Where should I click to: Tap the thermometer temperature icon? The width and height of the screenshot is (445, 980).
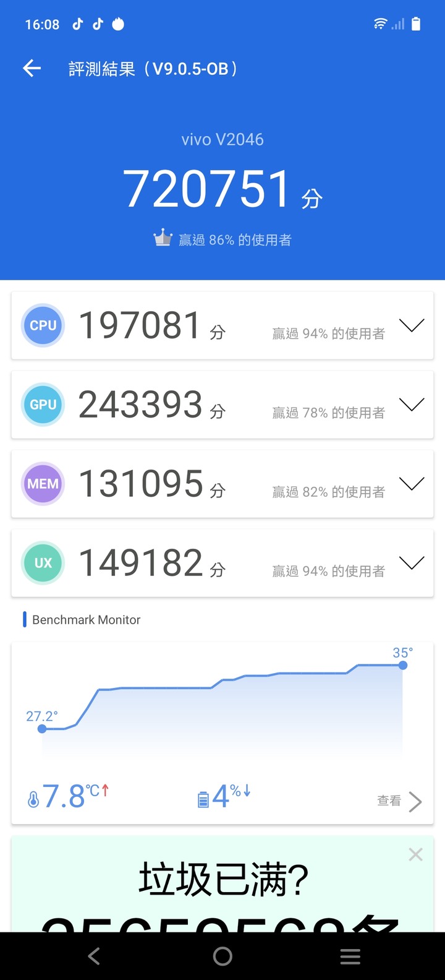[x=33, y=799]
